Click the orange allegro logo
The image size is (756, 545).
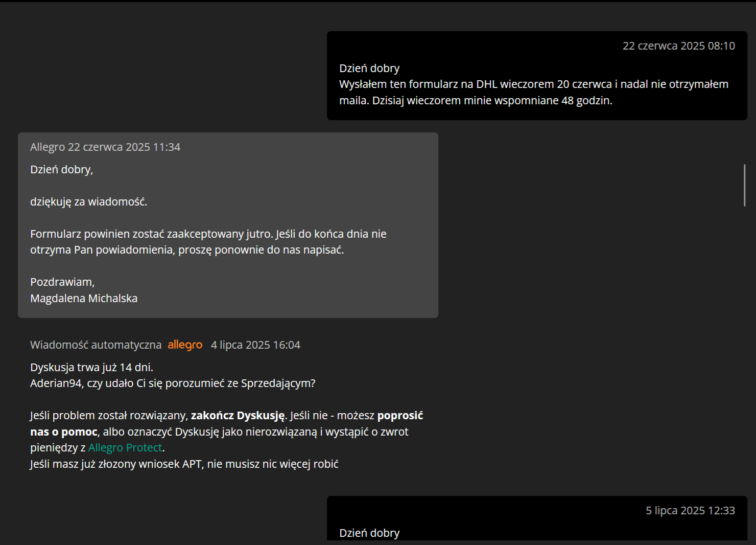pos(185,345)
